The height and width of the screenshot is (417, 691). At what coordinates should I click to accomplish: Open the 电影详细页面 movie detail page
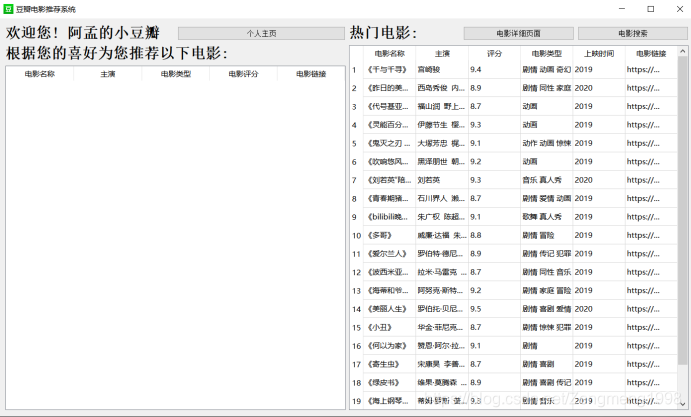pos(518,34)
